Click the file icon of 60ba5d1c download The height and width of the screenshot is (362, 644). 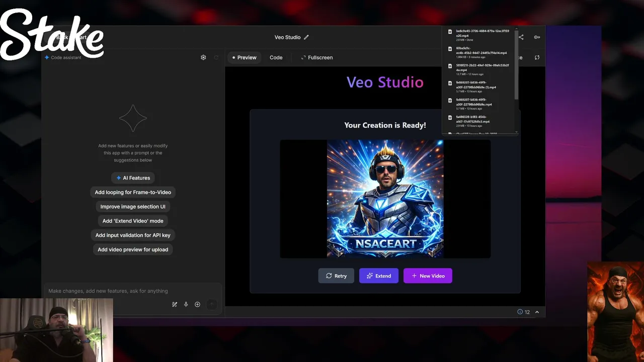(450, 49)
